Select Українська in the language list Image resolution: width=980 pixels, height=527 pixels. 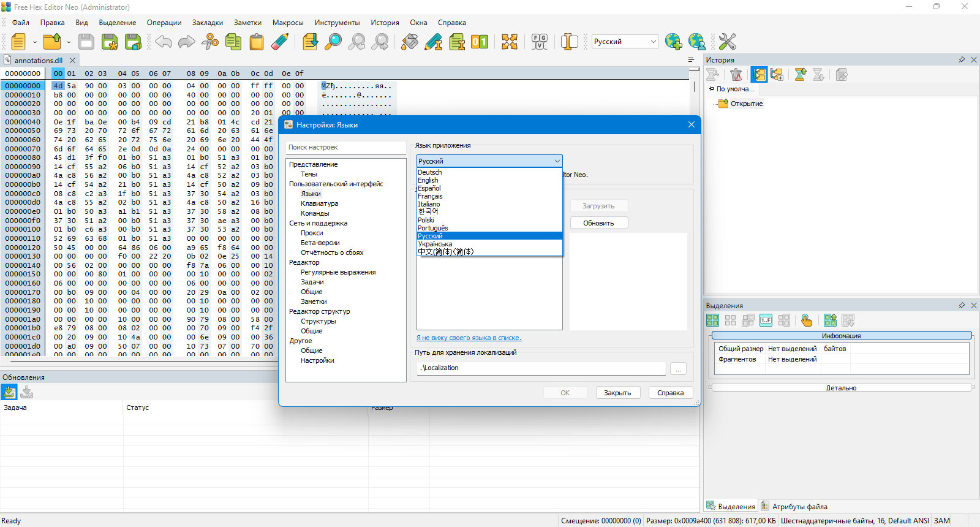pyautogui.click(x=489, y=244)
